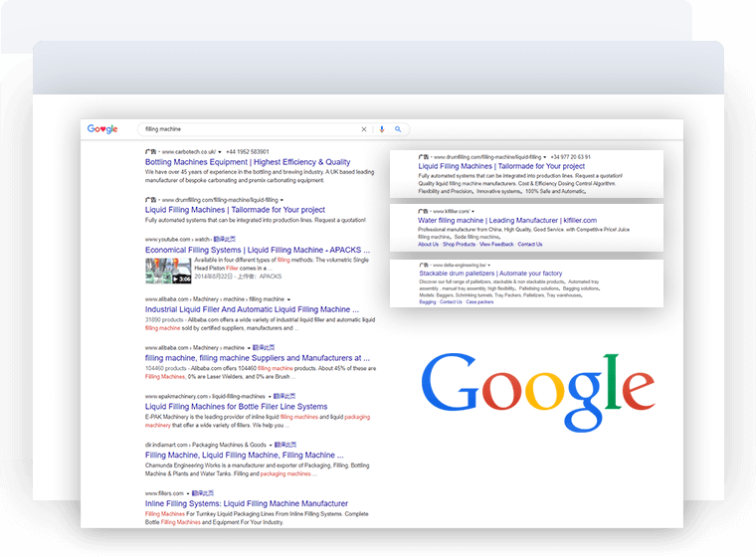The image size is (756, 557).
Task: Click 'View Feedback' sitelink in kfiller ad
Action: pos(496,245)
